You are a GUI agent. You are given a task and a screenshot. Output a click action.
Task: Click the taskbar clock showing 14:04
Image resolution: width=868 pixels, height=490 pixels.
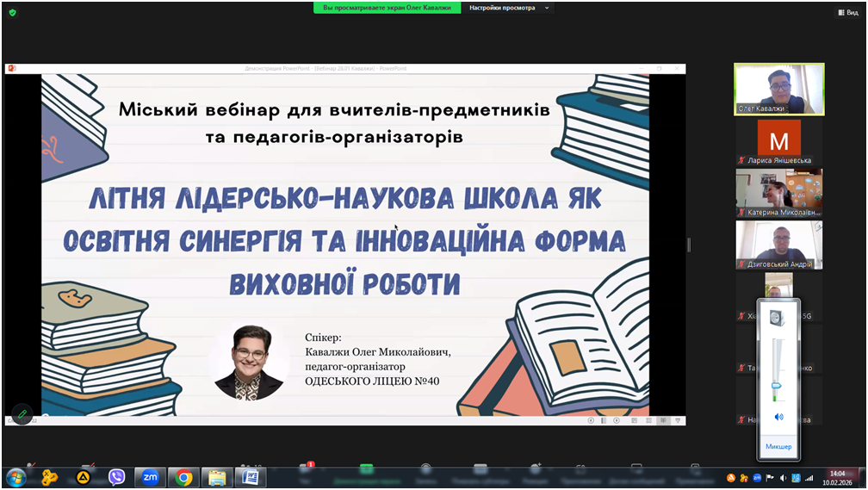837,478
